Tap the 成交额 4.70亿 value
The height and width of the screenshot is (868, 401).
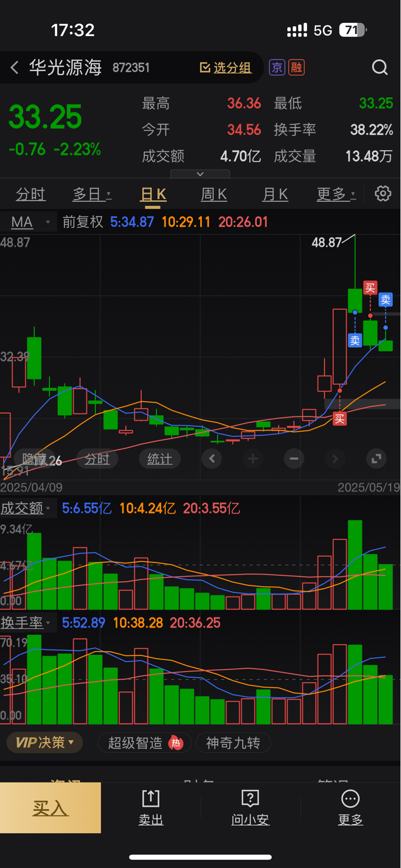240,156
